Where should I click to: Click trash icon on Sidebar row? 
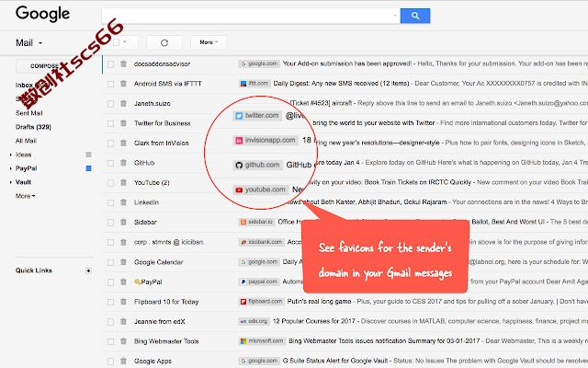[123, 223]
